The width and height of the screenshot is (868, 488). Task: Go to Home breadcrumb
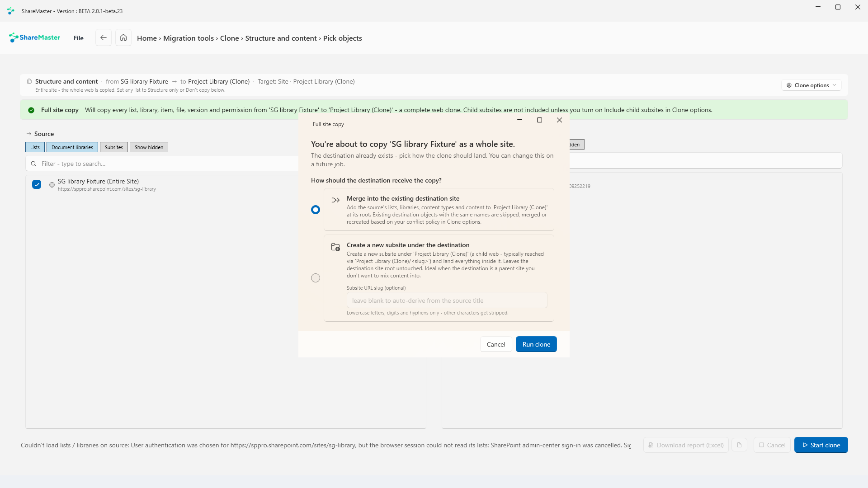[147, 38]
